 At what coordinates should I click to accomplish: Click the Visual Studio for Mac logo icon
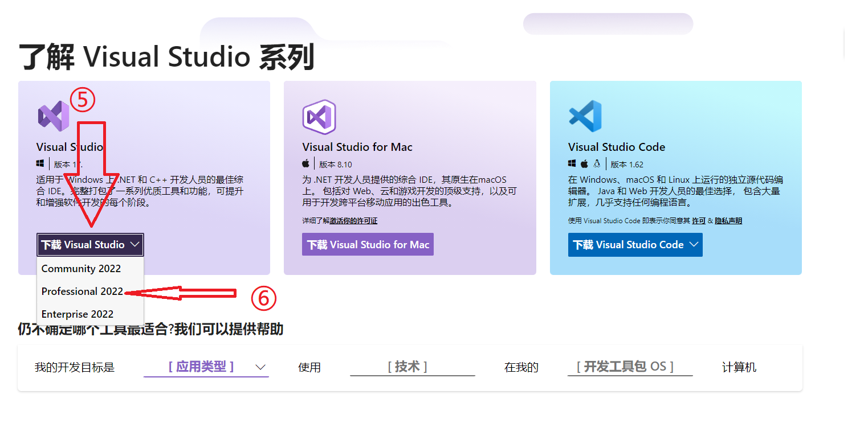[x=319, y=117]
